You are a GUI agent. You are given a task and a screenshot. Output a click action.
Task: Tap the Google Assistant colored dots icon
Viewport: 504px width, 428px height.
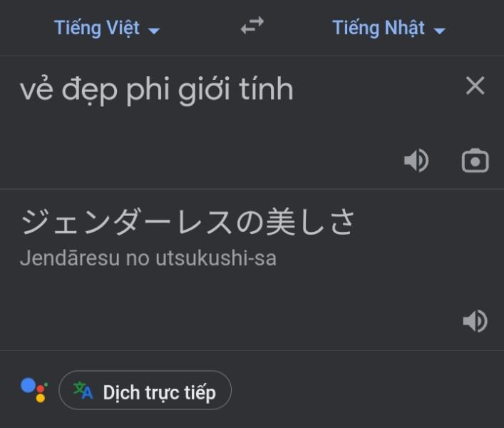coord(34,389)
